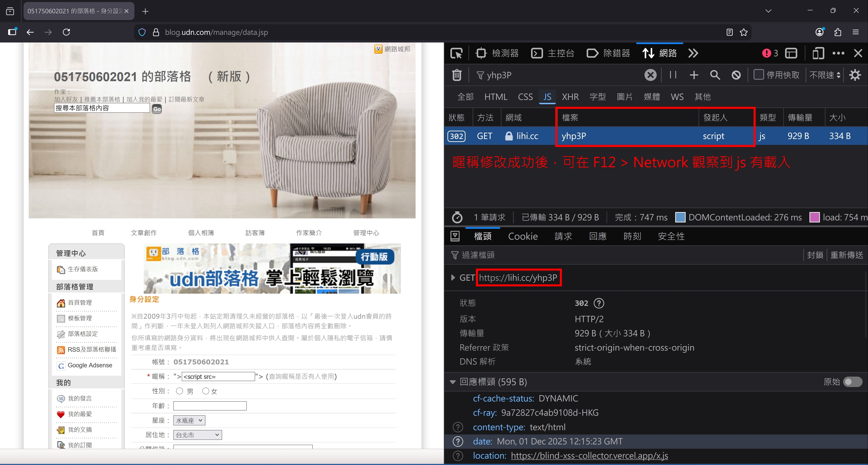Open network search magnifier
Screen dimensions: 868x465
pyautogui.click(x=715, y=75)
